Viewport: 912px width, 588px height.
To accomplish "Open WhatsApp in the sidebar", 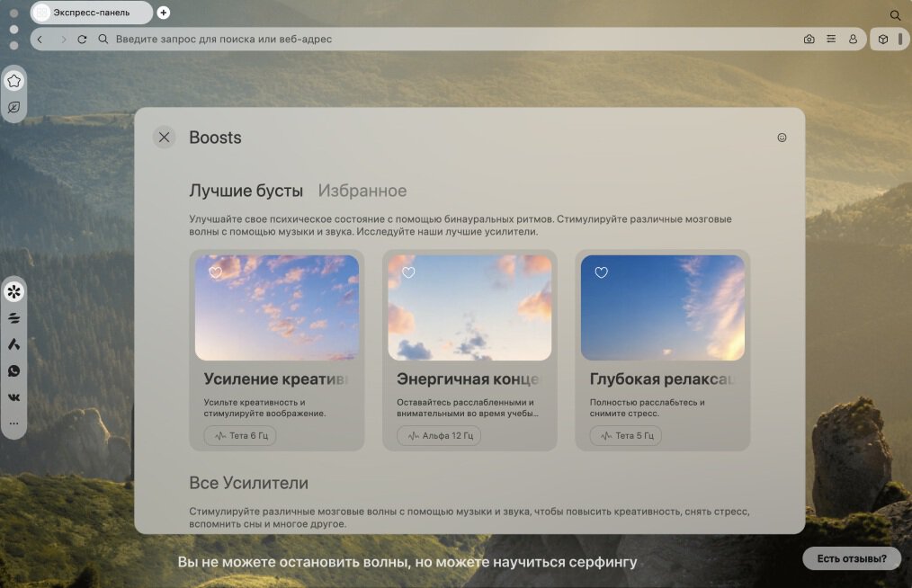I will (x=14, y=371).
